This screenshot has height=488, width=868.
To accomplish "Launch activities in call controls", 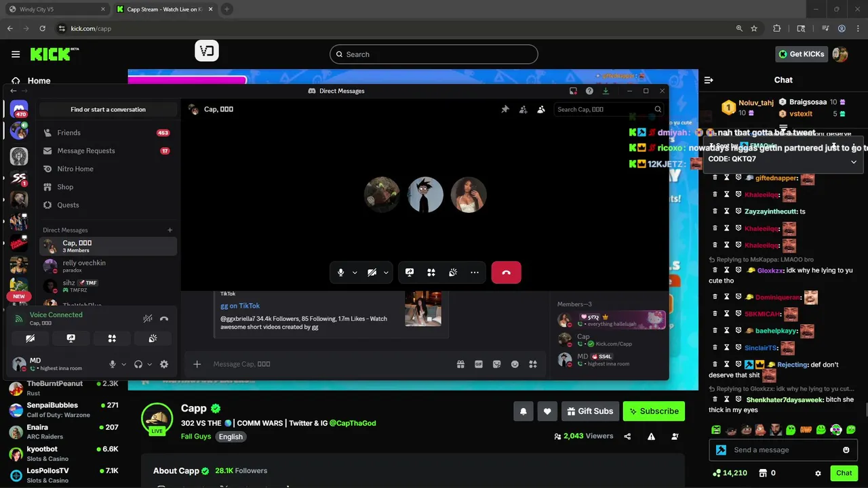I will 431,272.
